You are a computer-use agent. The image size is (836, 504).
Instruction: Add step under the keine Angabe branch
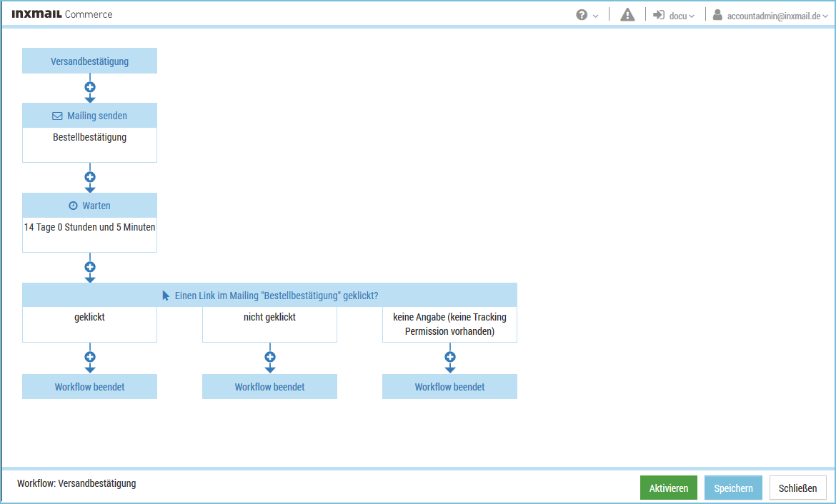[x=450, y=357]
